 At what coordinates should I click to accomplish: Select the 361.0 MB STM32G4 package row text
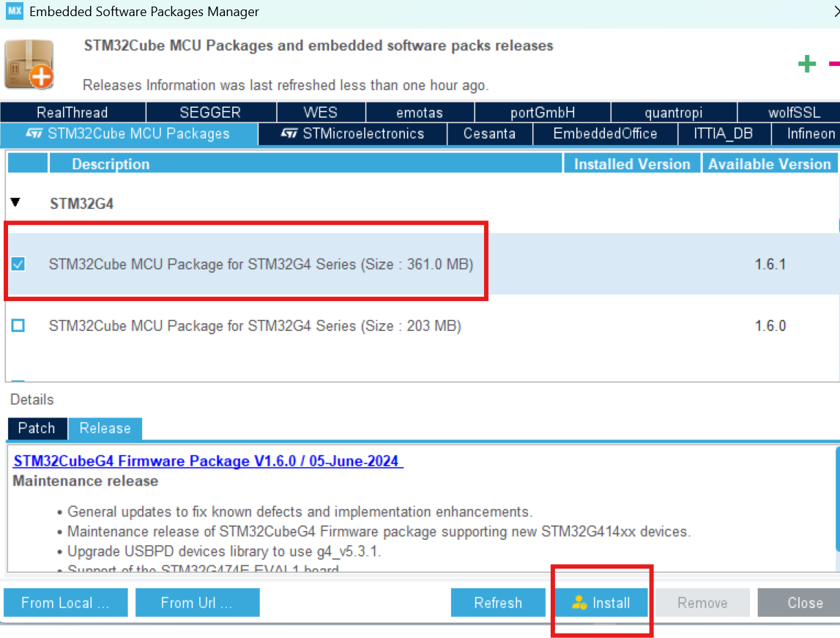click(261, 264)
